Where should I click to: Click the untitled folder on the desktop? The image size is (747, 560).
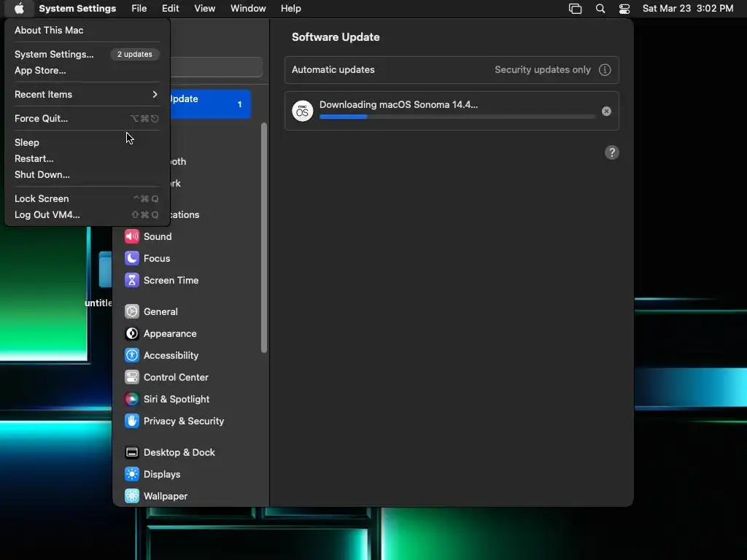(105, 270)
